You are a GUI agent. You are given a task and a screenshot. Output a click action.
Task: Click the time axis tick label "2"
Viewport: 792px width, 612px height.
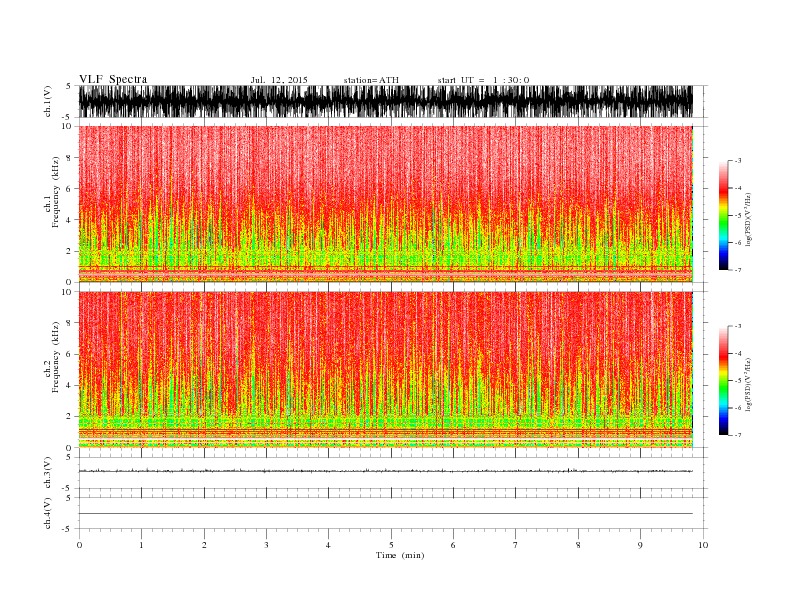(204, 545)
